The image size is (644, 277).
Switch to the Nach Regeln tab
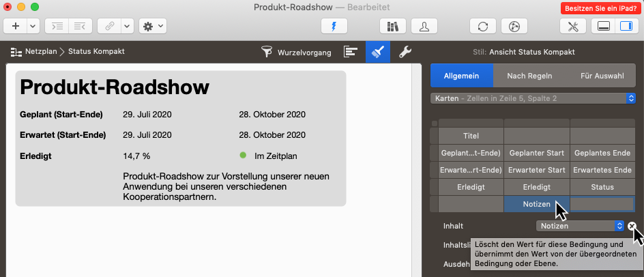(529, 76)
